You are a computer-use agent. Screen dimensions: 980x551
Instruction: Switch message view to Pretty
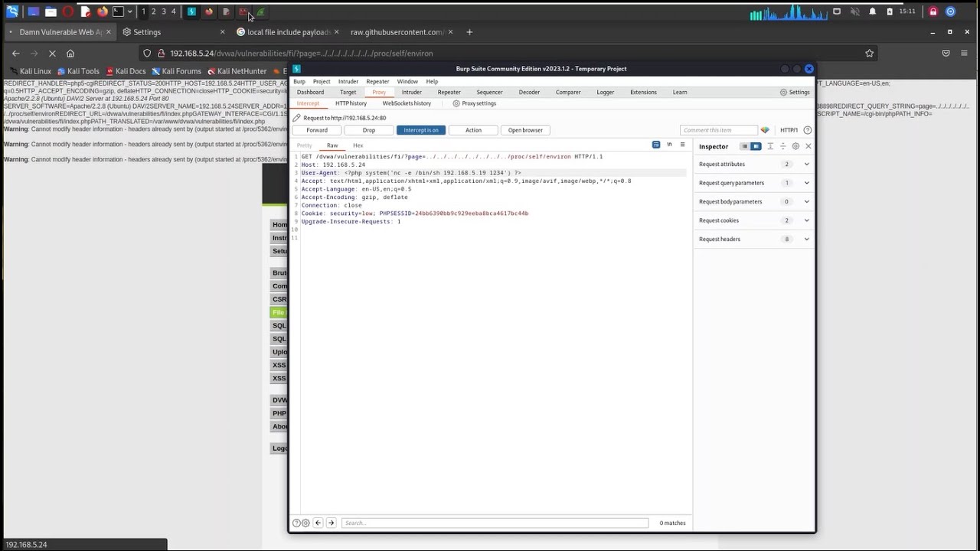304,145
